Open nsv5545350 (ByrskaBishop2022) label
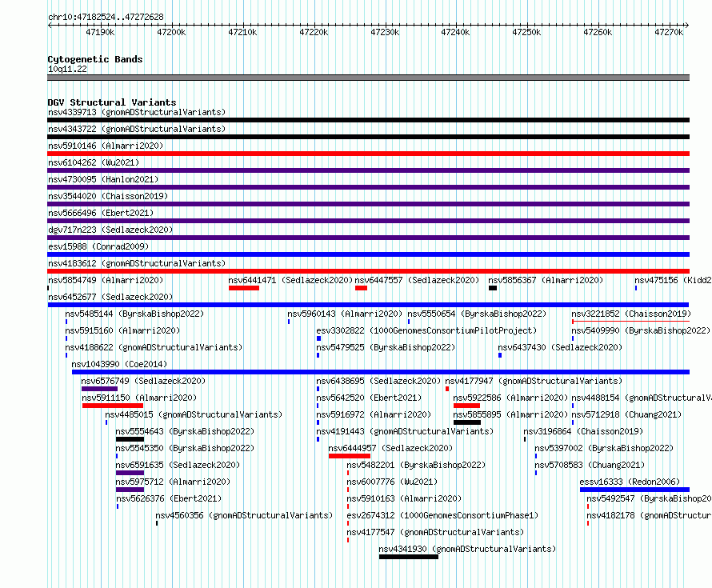 (x=185, y=448)
